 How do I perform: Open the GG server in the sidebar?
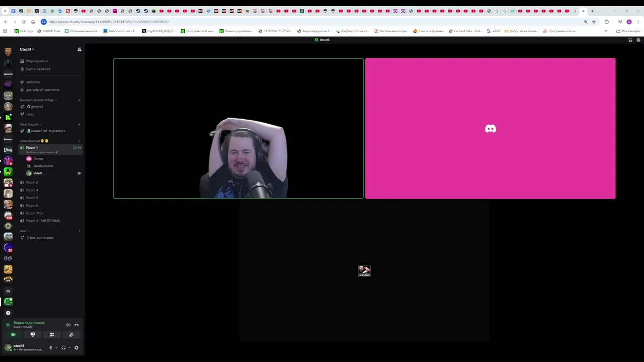click(8, 258)
